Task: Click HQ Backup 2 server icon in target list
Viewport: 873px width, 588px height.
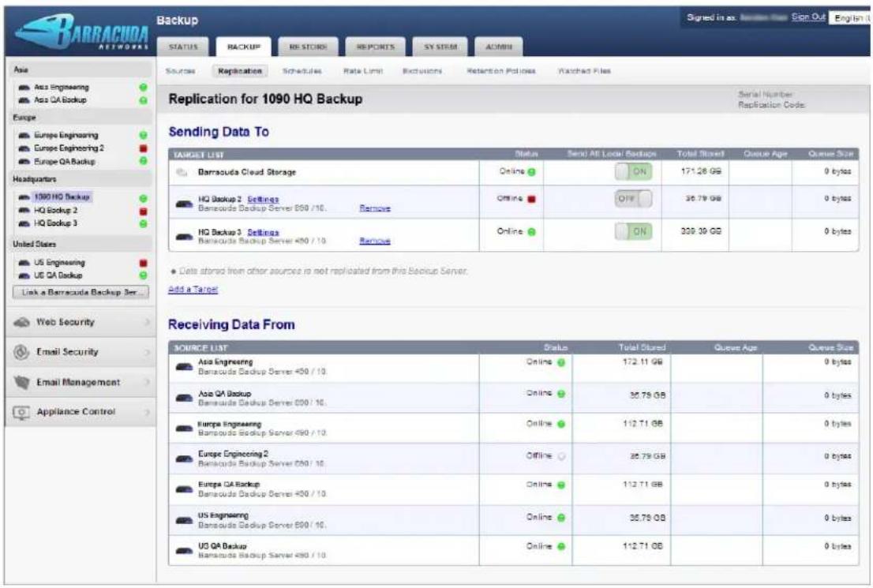Action: (x=184, y=204)
